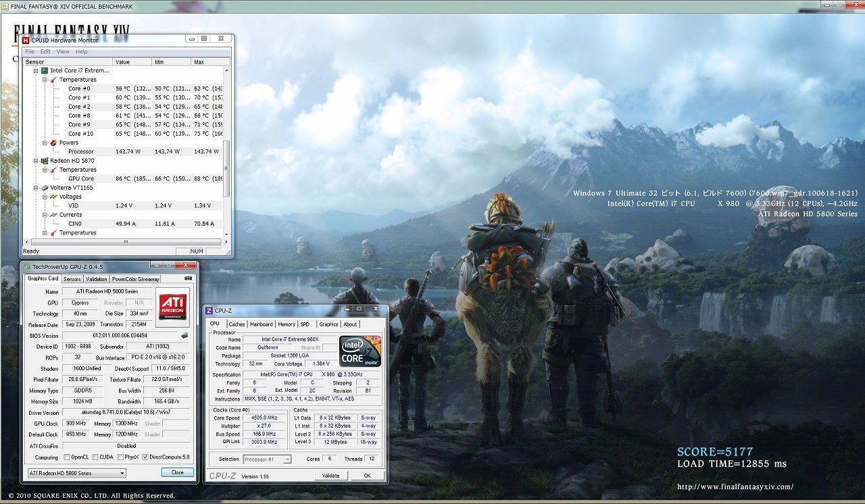
Task: Collapse the Currents tree node
Action: (x=45, y=215)
